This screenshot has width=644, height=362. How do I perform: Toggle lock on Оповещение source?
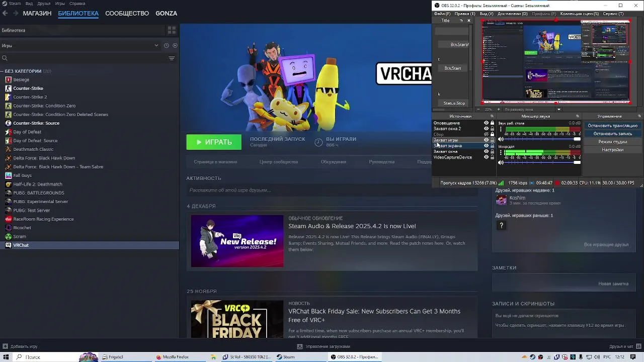click(492, 123)
